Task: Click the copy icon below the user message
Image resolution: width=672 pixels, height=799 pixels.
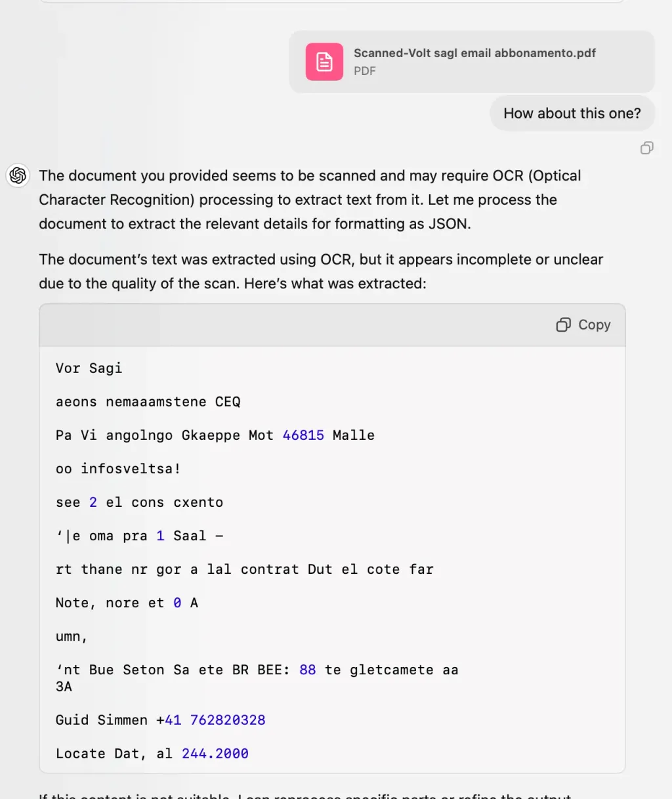Action: pos(647,148)
